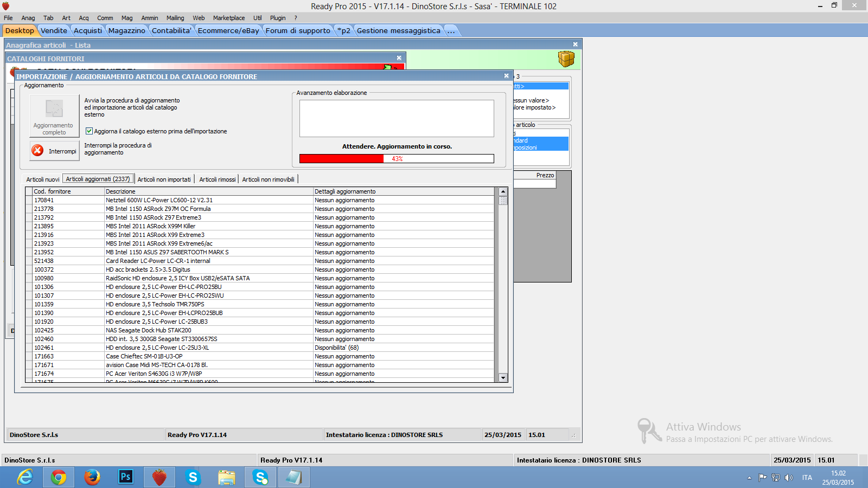Image resolution: width=868 pixels, height=488 pixels.
Task: Click the table scrollbar up arrow
Action: (x=503, y=191)
